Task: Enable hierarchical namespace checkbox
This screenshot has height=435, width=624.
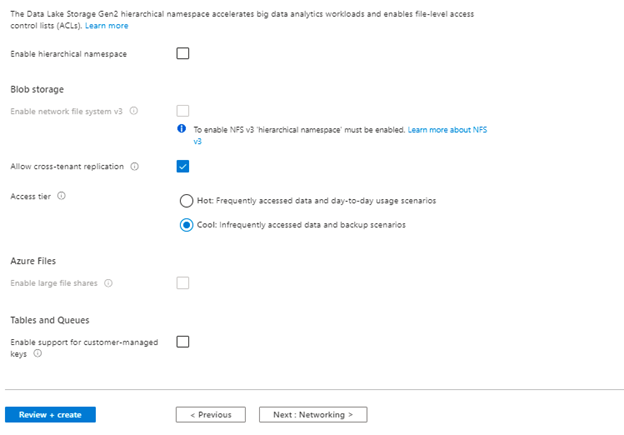Action: pos(183,53)
